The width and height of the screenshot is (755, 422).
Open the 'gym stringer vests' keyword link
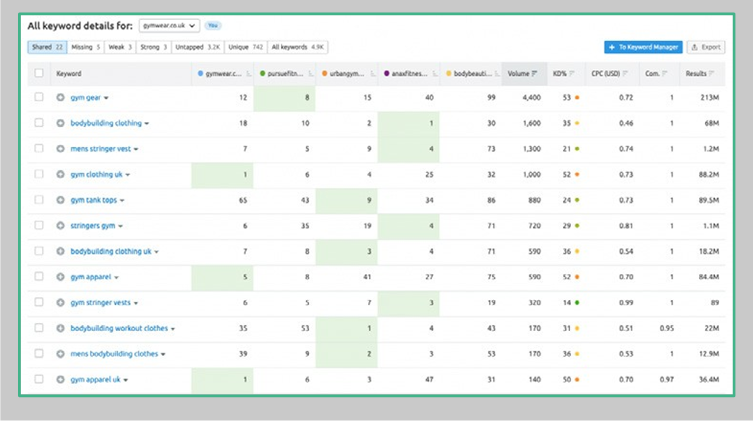tap(101, 303)
